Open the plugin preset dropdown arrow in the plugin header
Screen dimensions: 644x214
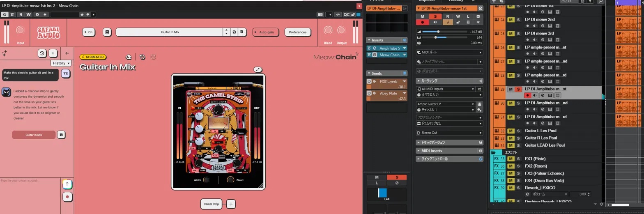[93, 14]
